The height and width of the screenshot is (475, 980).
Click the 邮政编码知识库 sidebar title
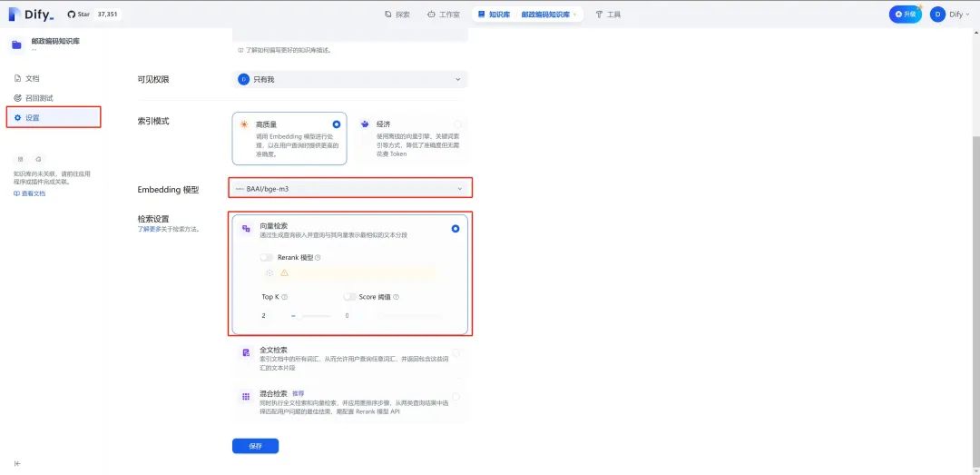pyautogui.click(x=55, y=41)
